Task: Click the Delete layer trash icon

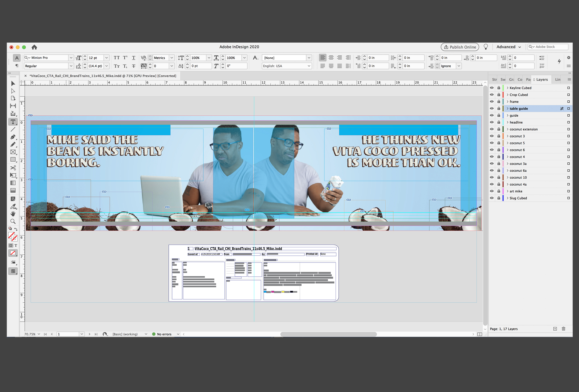Action: (564, 329)
